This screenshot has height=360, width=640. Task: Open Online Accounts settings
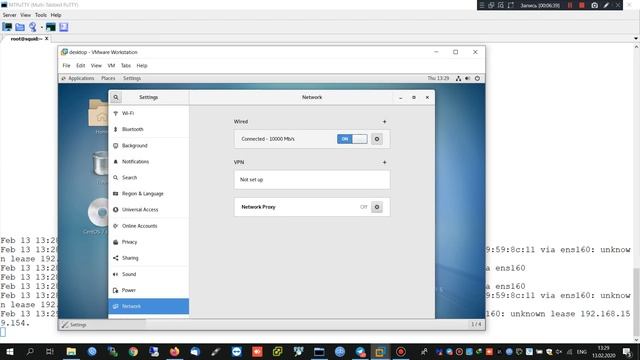(149, 226)
